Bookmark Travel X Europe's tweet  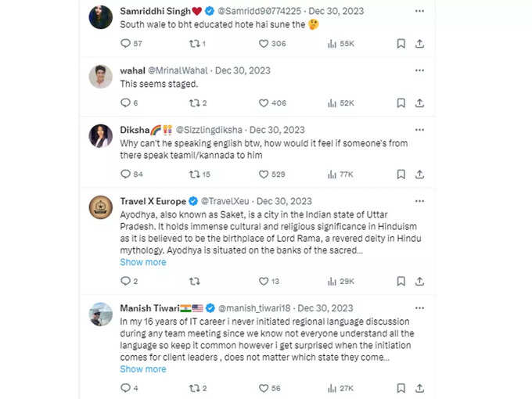401,282
